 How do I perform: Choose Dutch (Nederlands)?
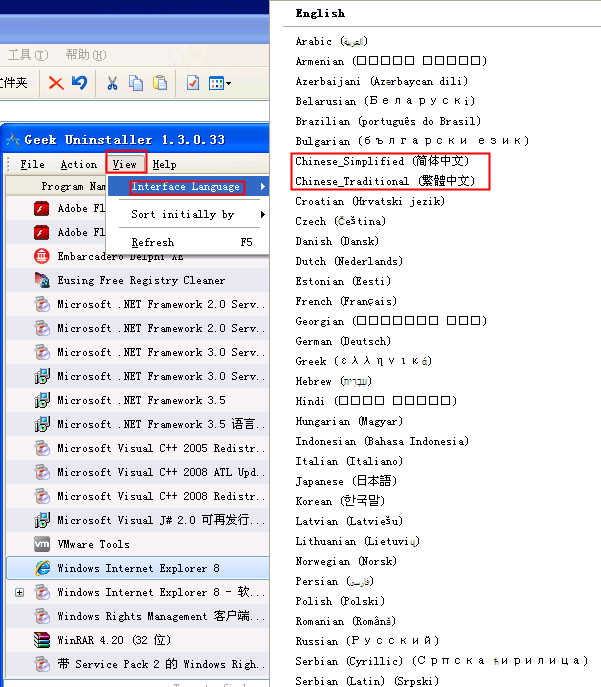(x=349, y=261)
